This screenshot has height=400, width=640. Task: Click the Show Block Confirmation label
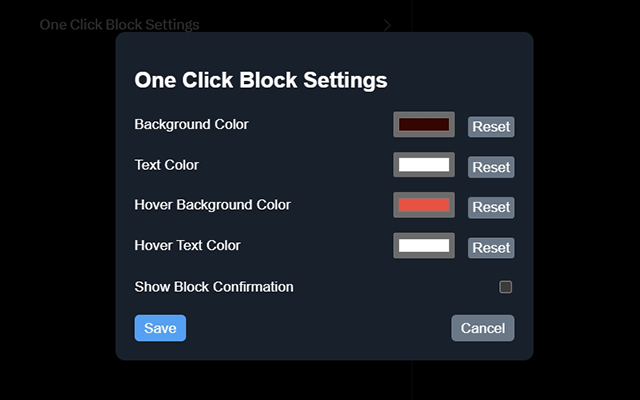click(214, 287)
